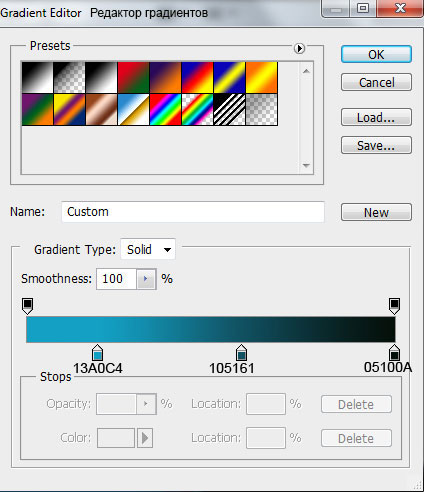Image resolution: width=424 pixels, height=492 pixels.
Task: Click Save... to export gradients
Action: [376, 145]
